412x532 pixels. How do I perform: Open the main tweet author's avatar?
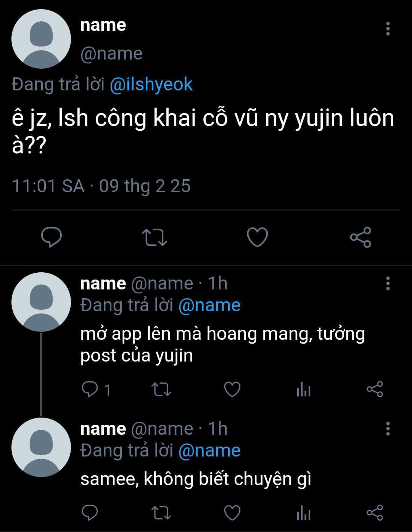coord(41,39)
